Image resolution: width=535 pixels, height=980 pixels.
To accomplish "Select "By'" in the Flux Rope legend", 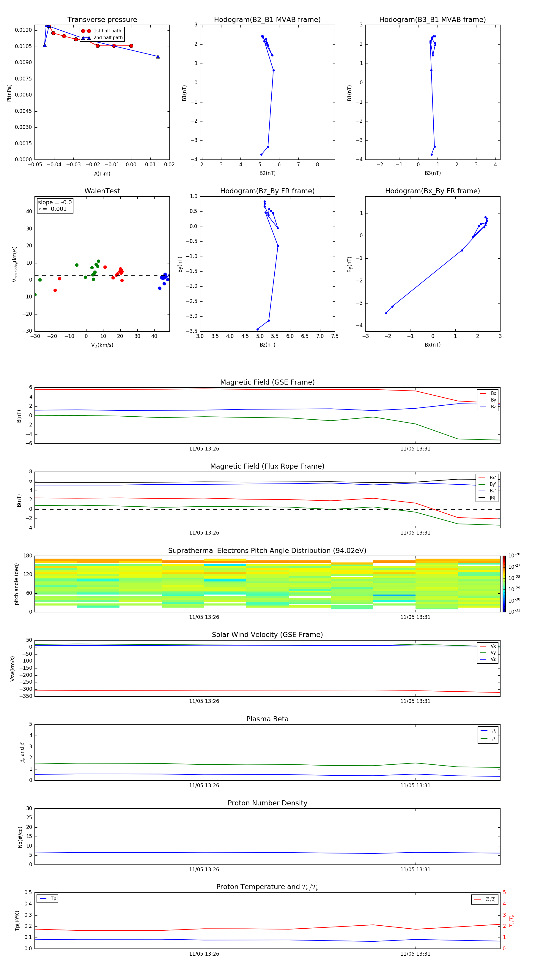I will coord(487,484).
